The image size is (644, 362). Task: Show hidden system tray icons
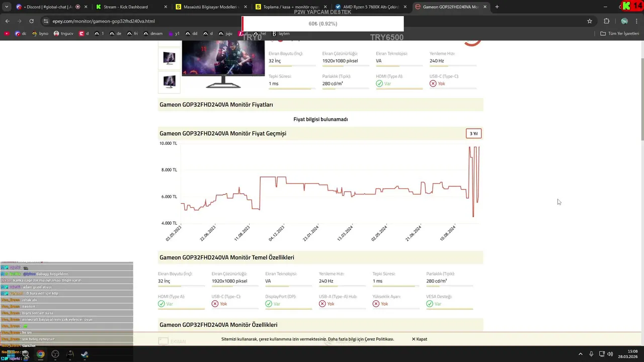(x=581, y=354)
